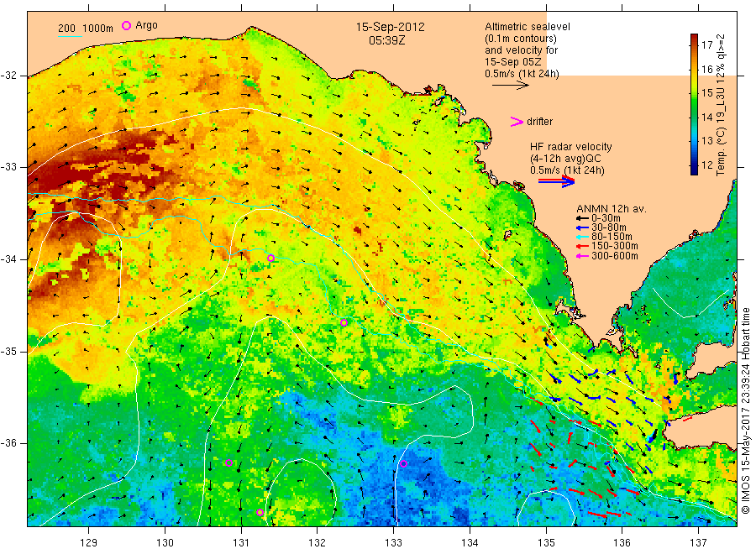Click the Argo legend circle symbol
756x554 pixels.
click(x=126, y=25)
